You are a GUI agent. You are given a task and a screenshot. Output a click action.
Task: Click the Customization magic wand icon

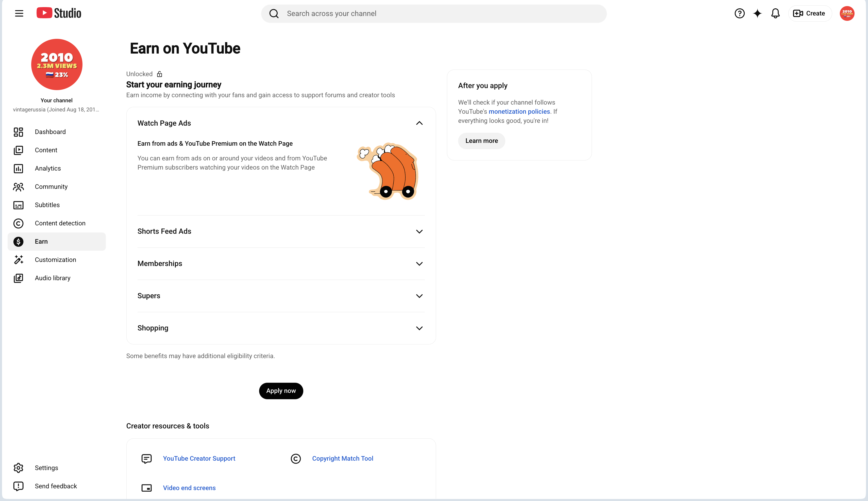click(x=18, y=260)
